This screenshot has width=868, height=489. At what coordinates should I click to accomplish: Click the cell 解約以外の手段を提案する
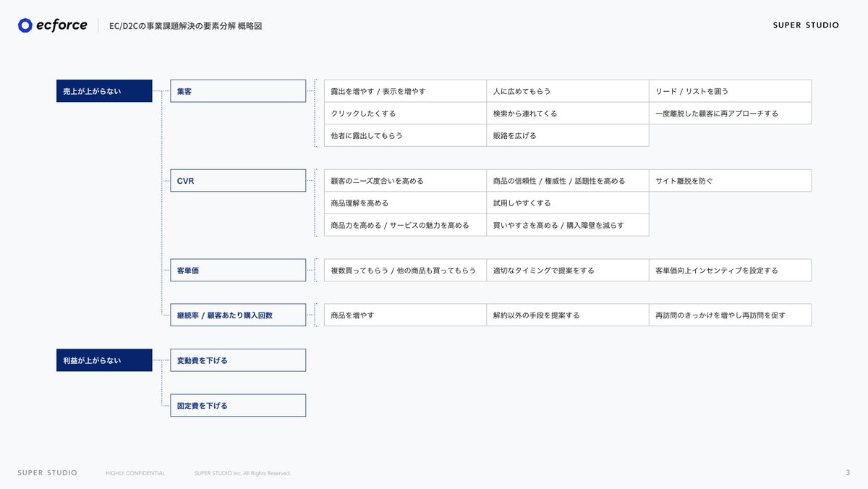click(568, 315)
